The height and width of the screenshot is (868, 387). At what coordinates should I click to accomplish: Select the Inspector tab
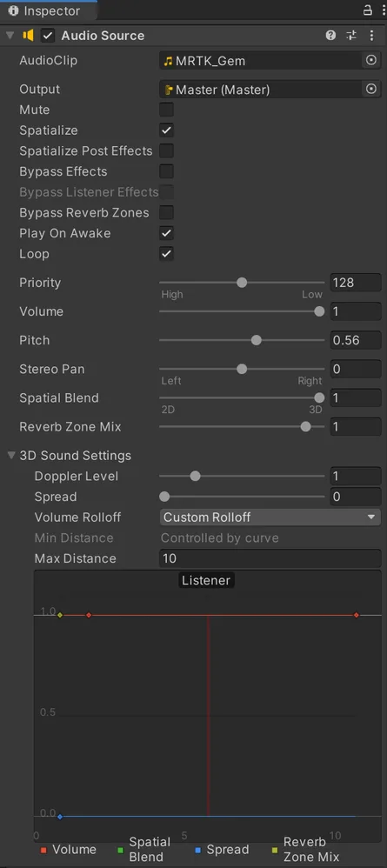44,10
